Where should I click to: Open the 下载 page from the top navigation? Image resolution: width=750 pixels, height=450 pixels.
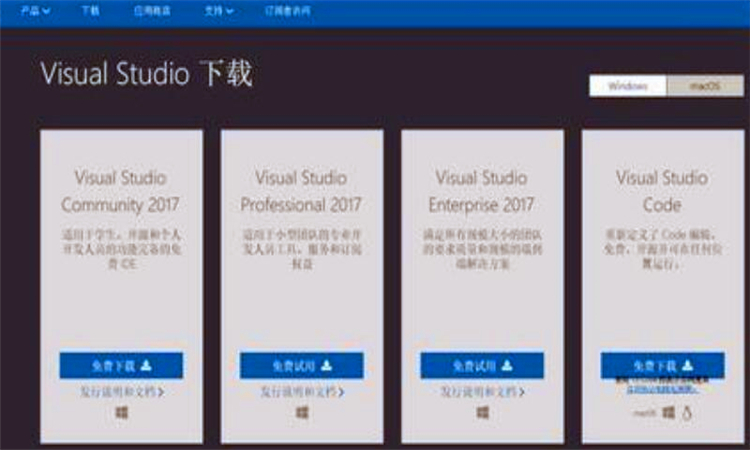(90, 11)
